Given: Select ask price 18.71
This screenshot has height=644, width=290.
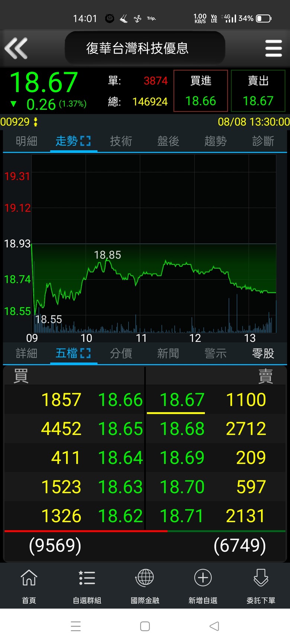Looking at the screenshot, I should 182,516.
